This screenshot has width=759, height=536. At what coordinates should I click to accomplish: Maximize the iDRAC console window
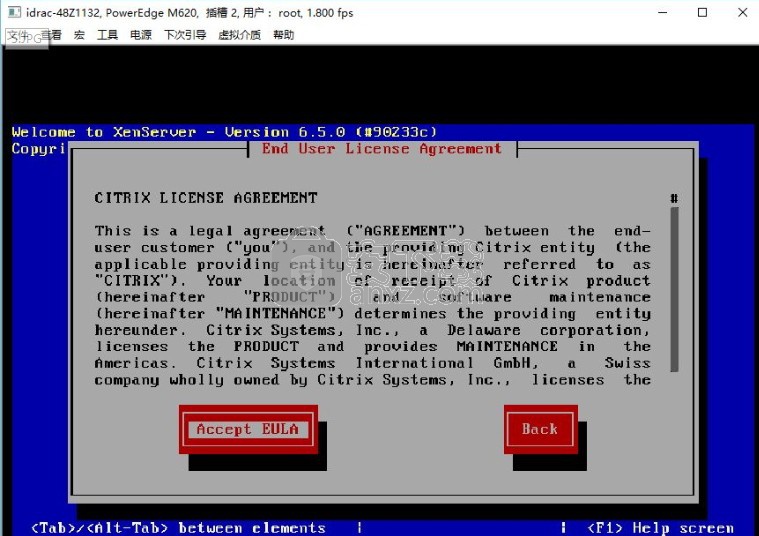pyautogui.click(x=702, y=13)
